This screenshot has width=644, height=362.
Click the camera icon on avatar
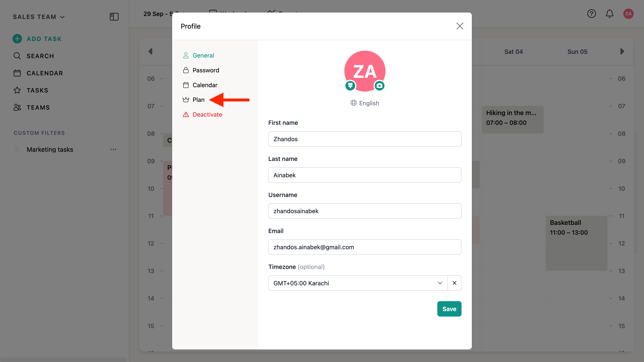click(379, 86)
